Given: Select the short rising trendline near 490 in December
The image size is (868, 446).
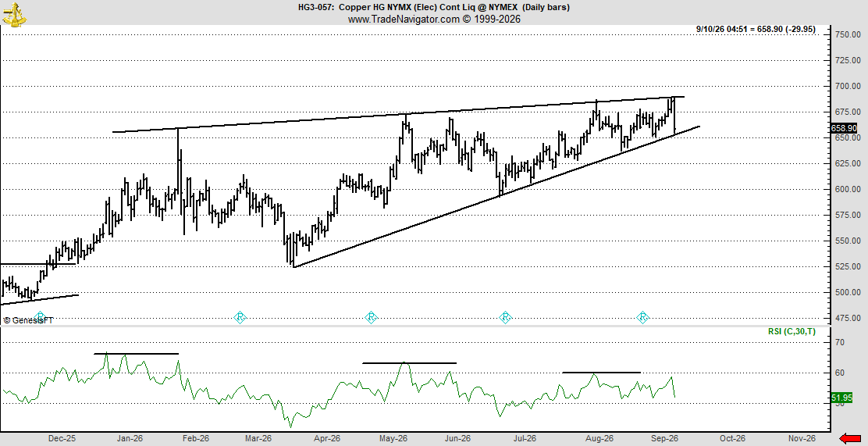Looking at the screenshot, I should [x=39, y=300].
